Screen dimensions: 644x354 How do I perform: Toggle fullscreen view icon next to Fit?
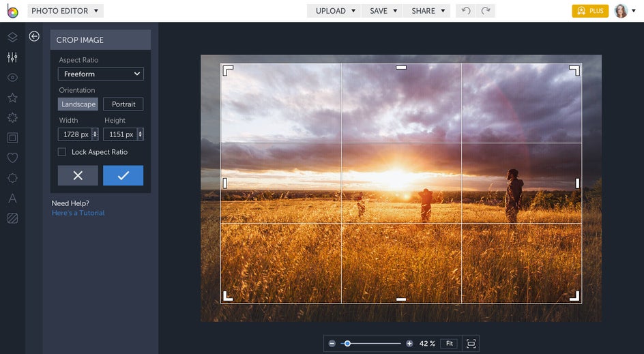point(471,343)
